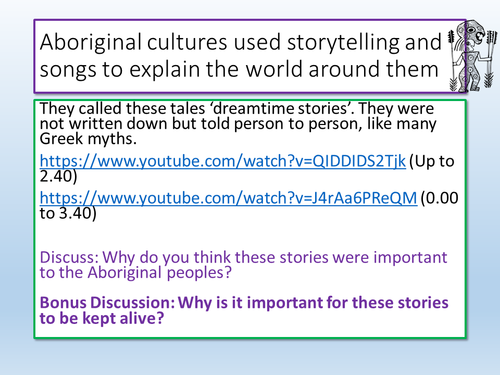Click the '2.40)' text under the first link

point(58,176)
